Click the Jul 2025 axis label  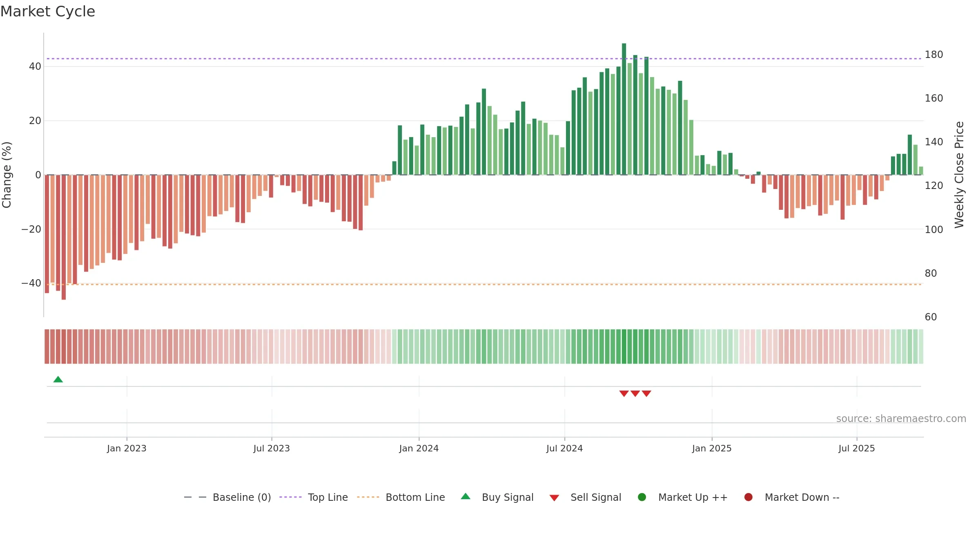[857, 449]
